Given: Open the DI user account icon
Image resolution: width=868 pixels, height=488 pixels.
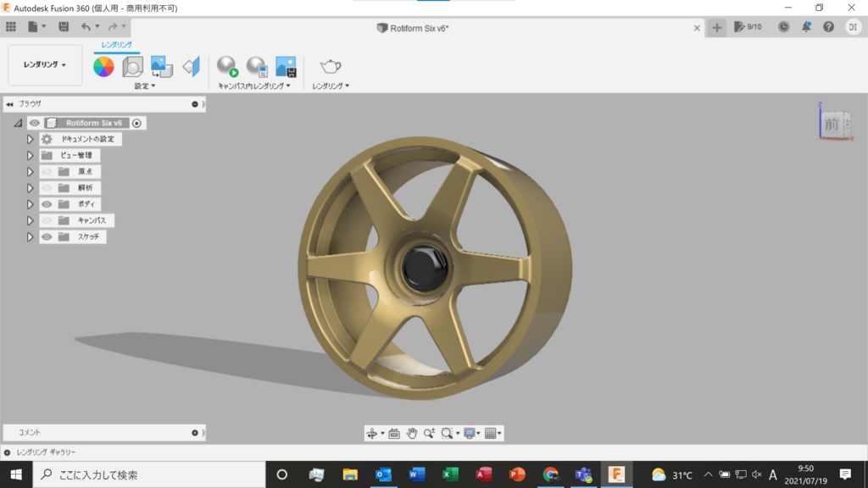Looking at the screenshot, I should [853, 26].
